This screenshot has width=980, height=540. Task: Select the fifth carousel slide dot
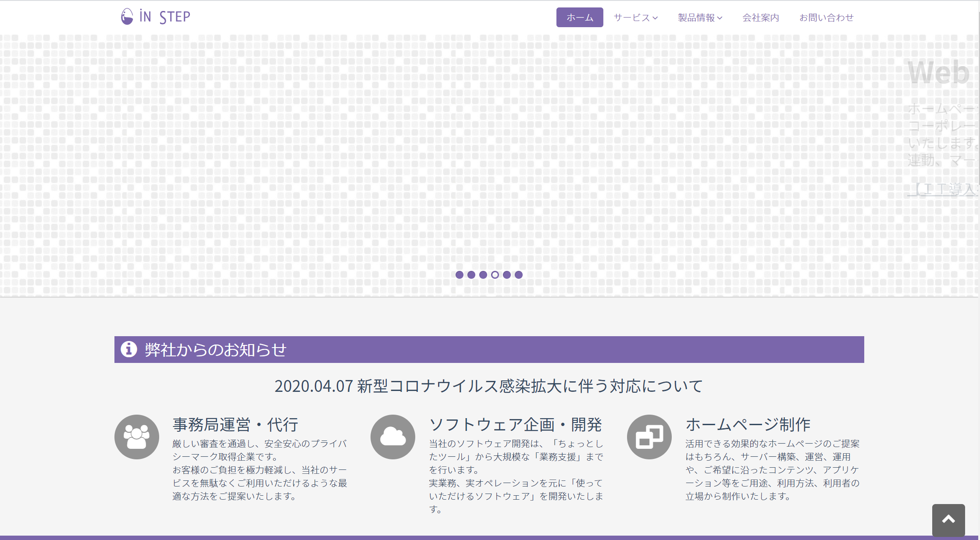[507, 275]
